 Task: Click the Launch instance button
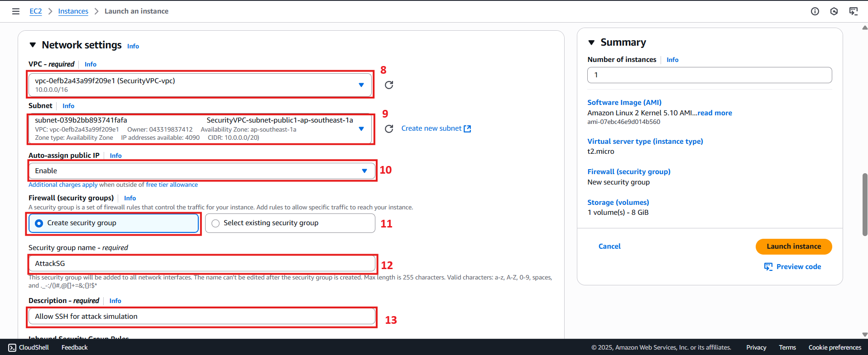point(794,246)
